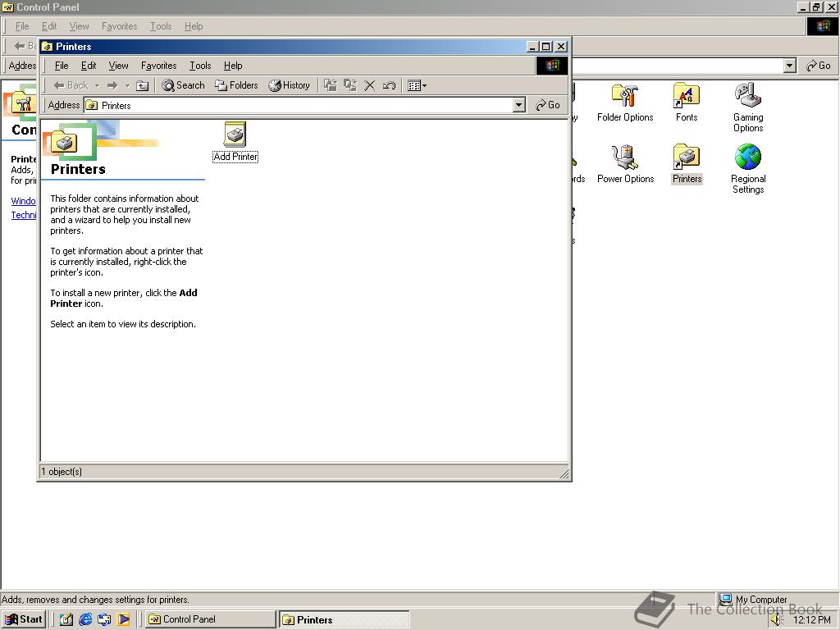Open Edit menu in Printers window

click(89, 66)
